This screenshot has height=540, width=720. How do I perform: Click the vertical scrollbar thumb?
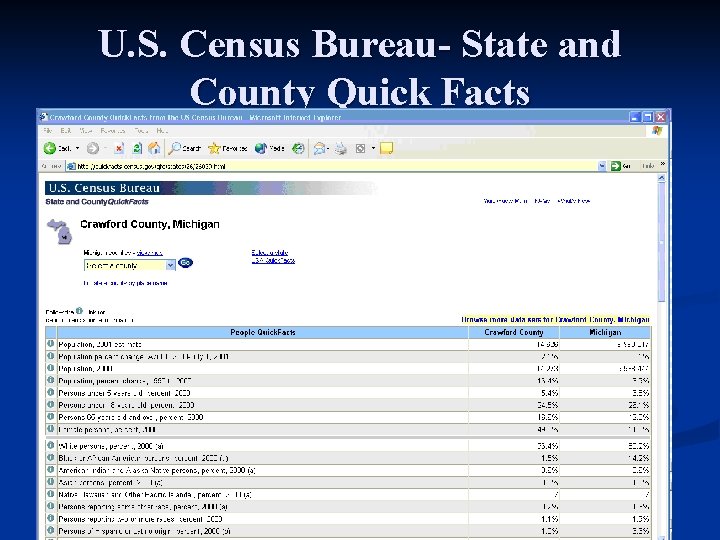[x=661, y=243]
